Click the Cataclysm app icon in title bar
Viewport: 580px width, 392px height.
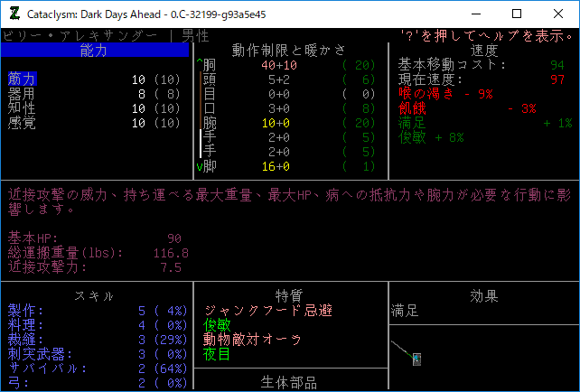(x=14, y=14)
